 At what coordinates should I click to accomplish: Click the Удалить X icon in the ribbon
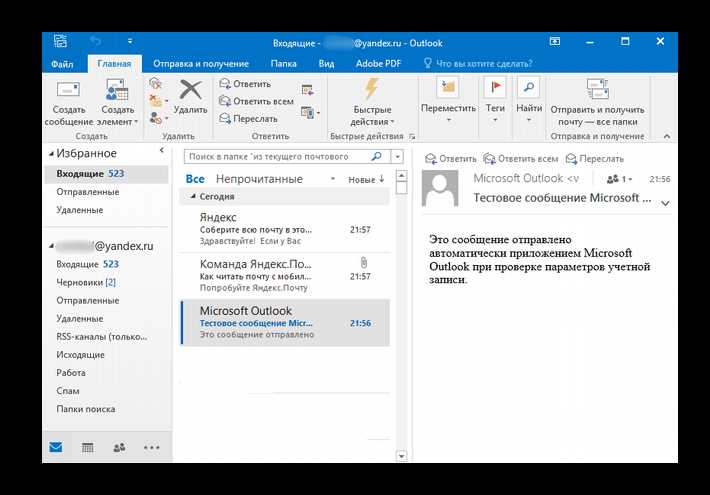(x=191, y=89)
